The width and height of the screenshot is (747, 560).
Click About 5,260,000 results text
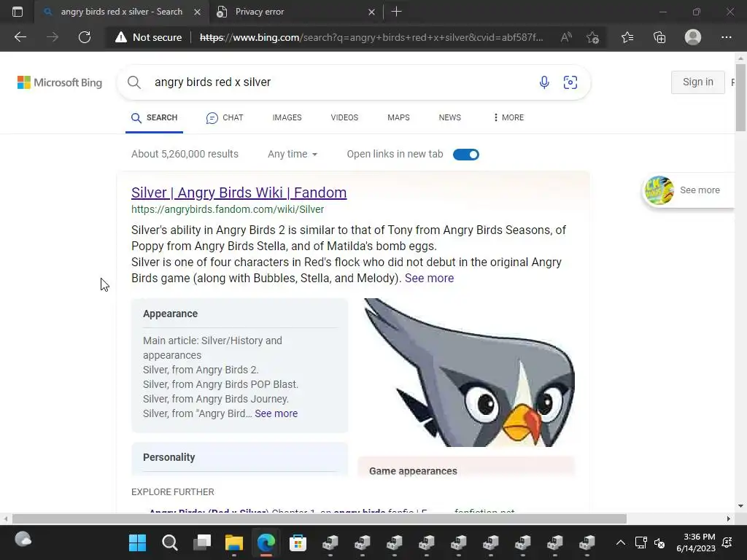(185, 155)
